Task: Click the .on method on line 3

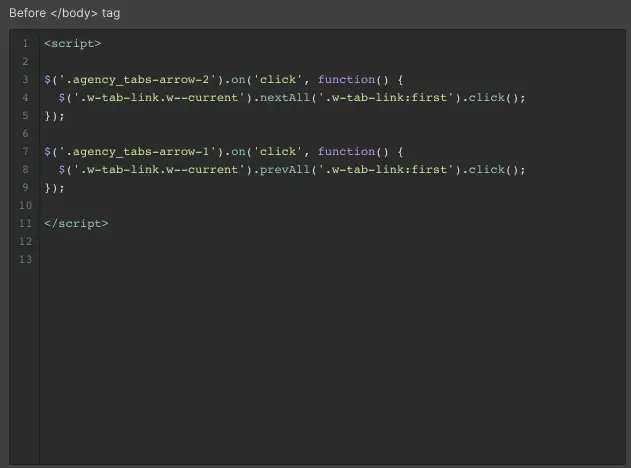Action: tap(236, 80)
